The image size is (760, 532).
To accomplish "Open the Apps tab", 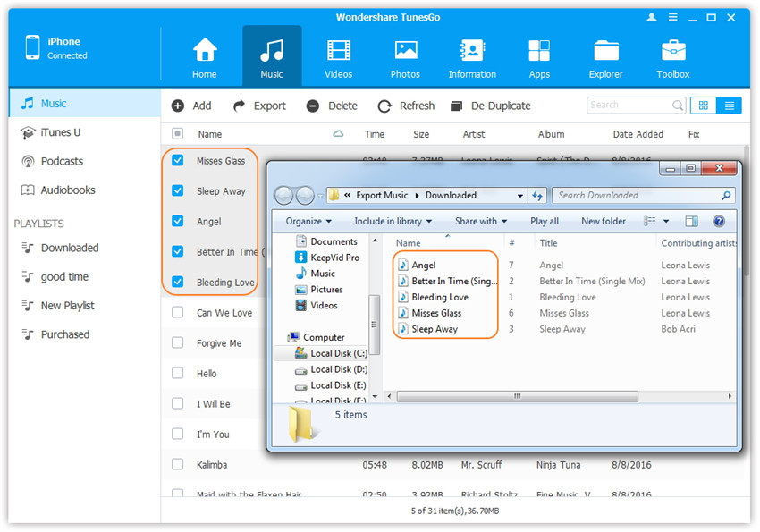I will tap(539, 57).
